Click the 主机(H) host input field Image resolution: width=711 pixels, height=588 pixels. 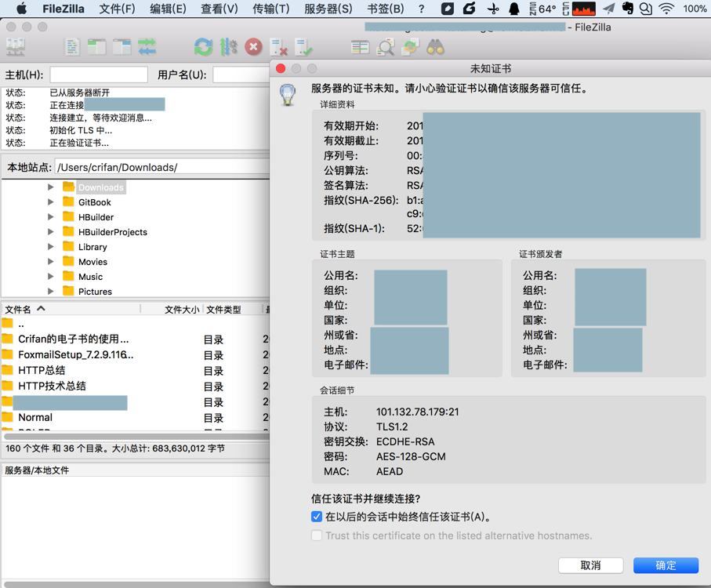[x=99, y=74]
